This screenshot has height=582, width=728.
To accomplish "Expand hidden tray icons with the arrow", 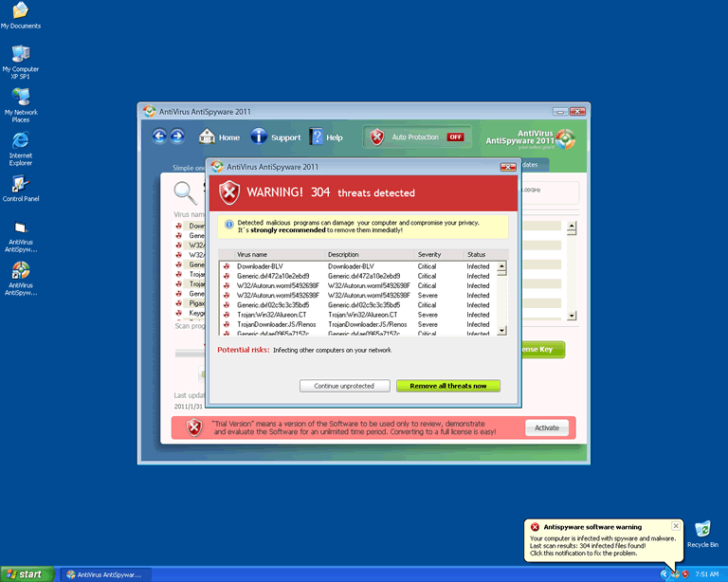I will click(x=664, y=574).
